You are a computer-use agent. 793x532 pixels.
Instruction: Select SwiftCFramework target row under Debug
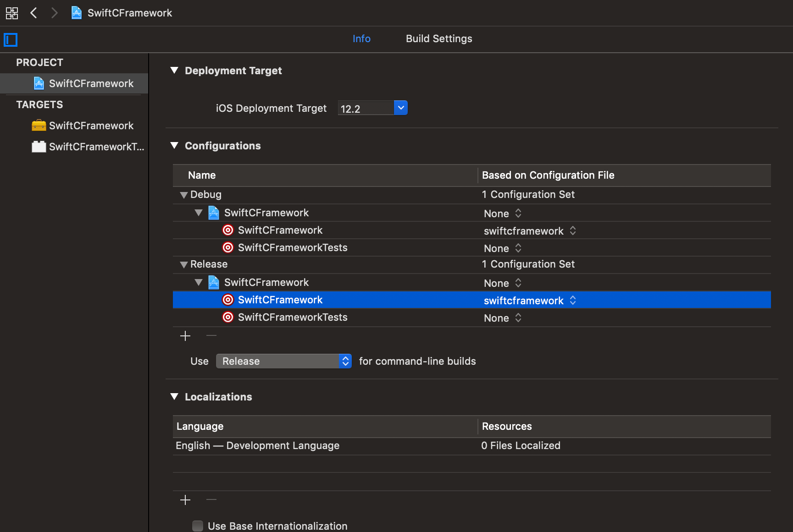click(471, 230)
